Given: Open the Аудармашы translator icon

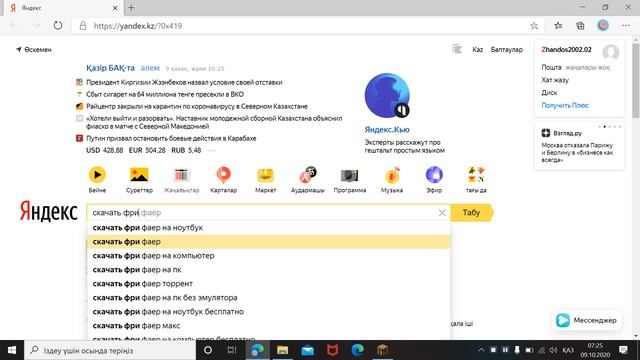Looking at the screenshot, I should 307,175.
